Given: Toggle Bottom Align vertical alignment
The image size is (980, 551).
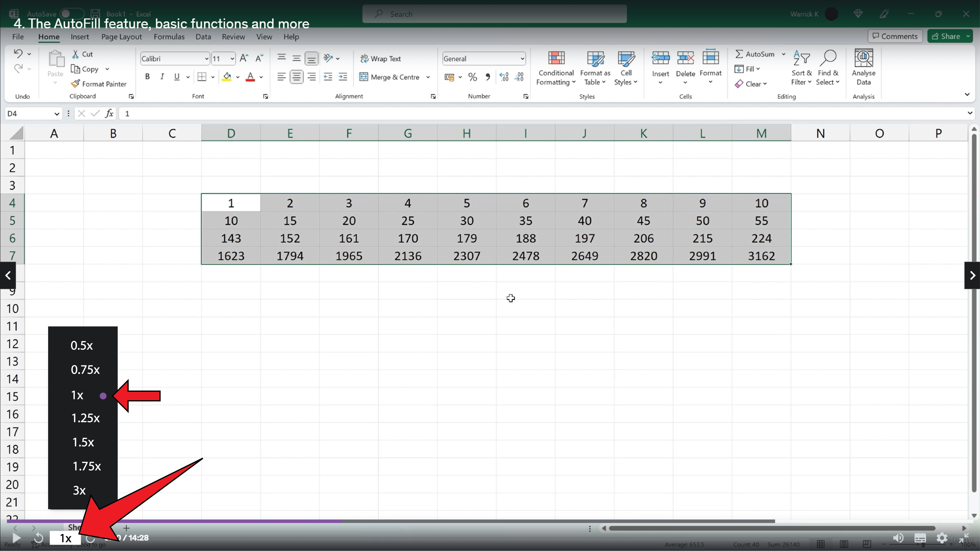Looking at the screenshot, I should click(x=312, y=59).
